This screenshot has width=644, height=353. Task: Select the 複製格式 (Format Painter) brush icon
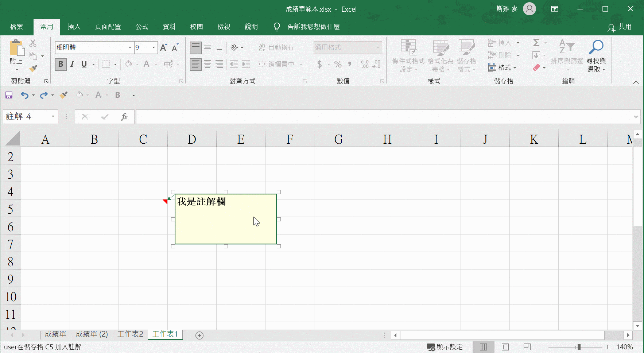33,68
